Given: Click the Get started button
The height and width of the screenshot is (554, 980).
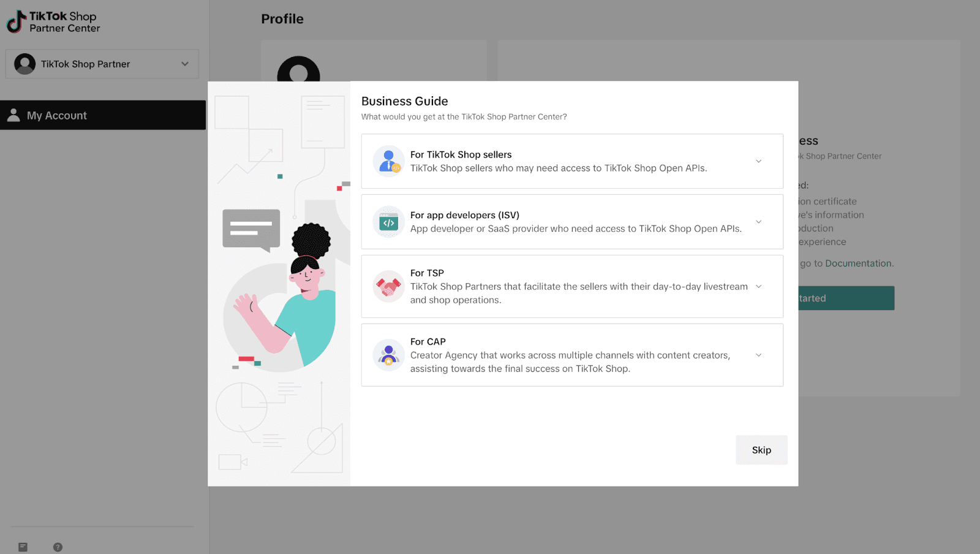Looking at the screenshot, I should click(845, 298).
